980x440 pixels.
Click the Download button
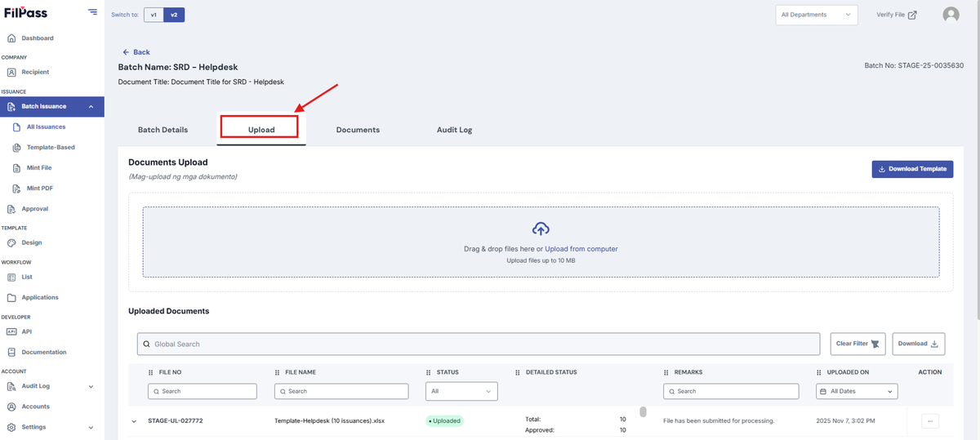919,344
